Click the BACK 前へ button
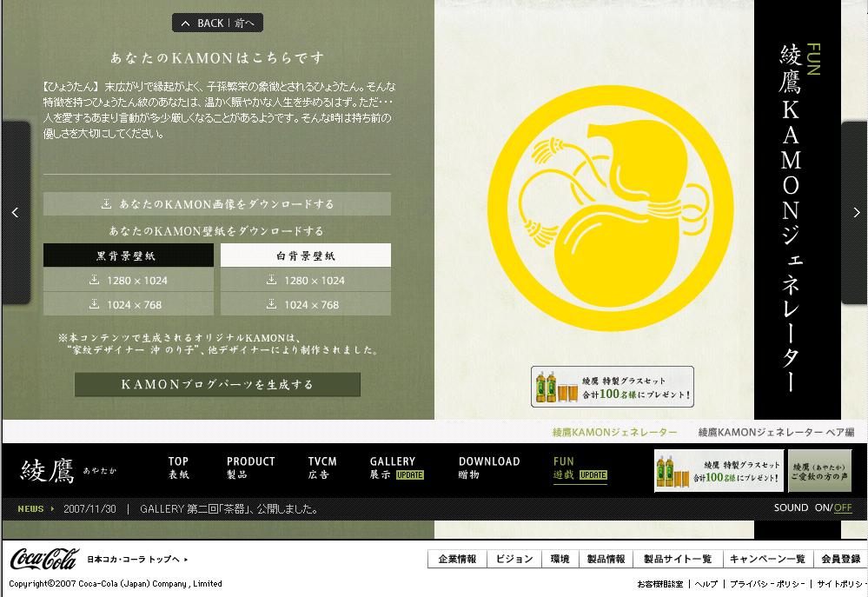 [x=217, y=23]
